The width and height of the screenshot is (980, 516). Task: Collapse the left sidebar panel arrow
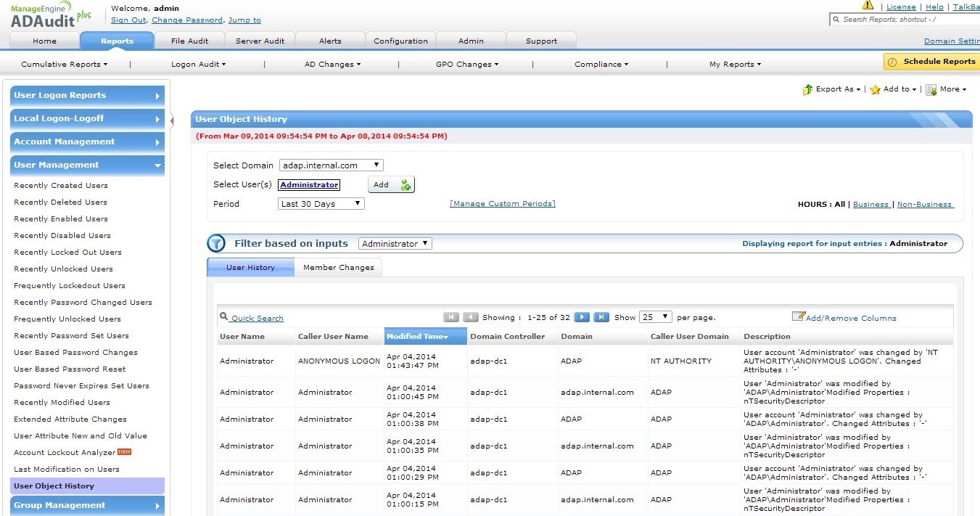[x=172, y=120]
